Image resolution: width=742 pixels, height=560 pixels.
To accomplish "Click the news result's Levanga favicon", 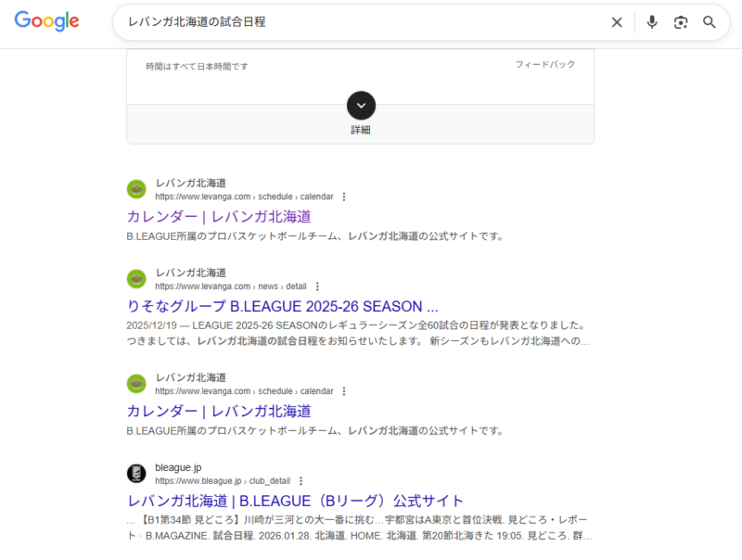I will tap(136, 279).
